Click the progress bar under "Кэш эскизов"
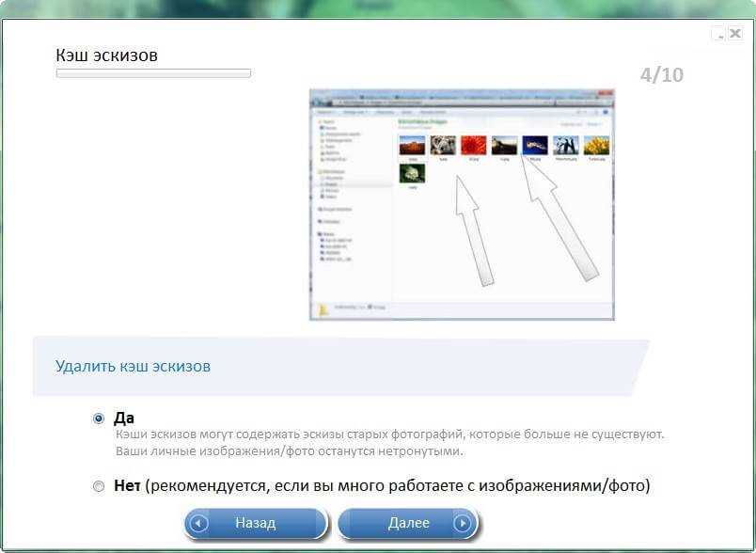This screenshot has height=553, width=756. coord(153,73)
